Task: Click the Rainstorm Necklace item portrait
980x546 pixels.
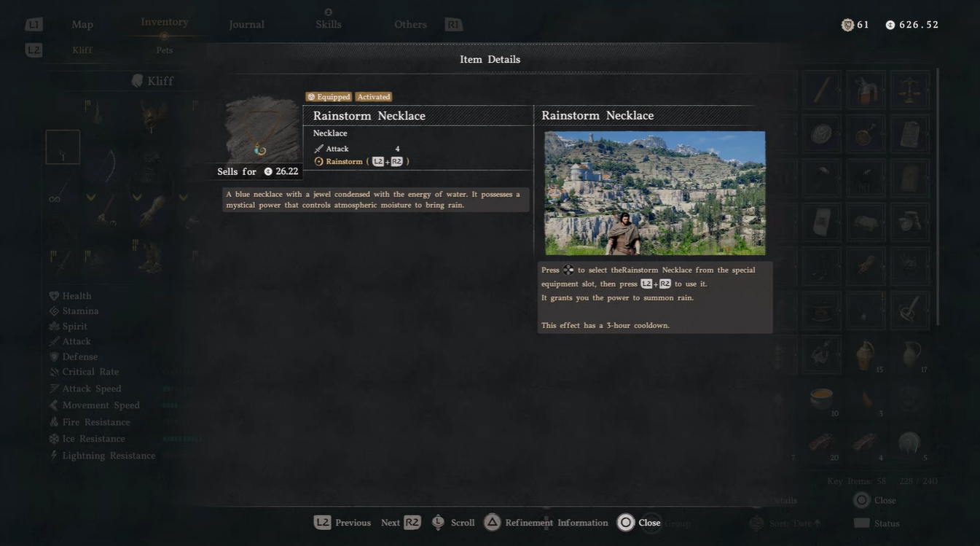Action: point(262,131)
